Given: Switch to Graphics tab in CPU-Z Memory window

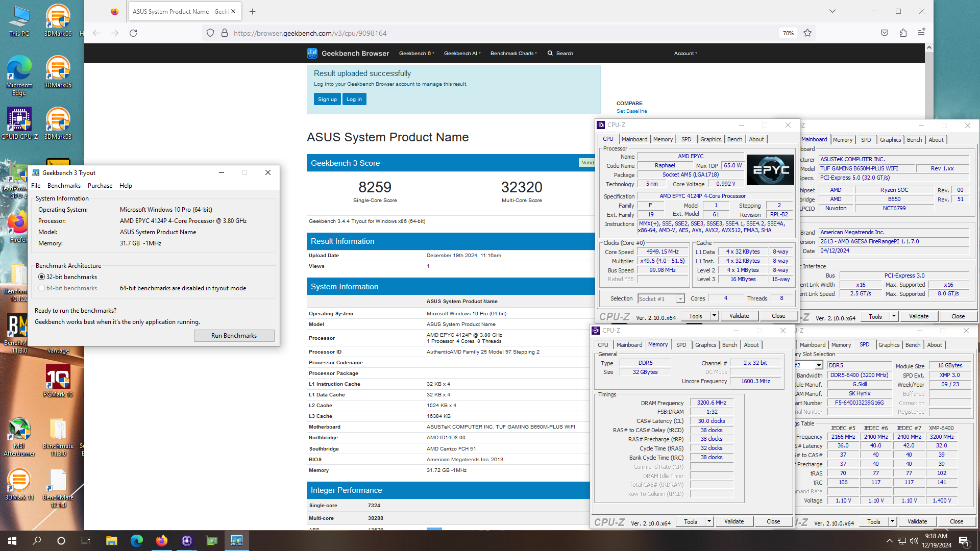Looking at the screenshot, I should (705, 345).
